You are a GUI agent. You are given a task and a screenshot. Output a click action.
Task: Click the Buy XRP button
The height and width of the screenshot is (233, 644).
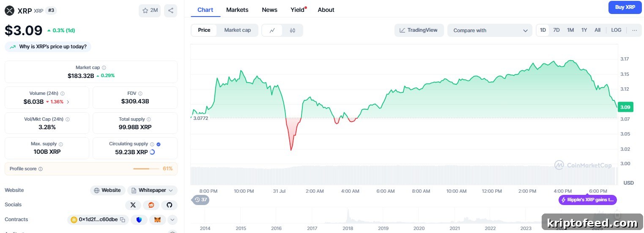click(x=625, y=7)
